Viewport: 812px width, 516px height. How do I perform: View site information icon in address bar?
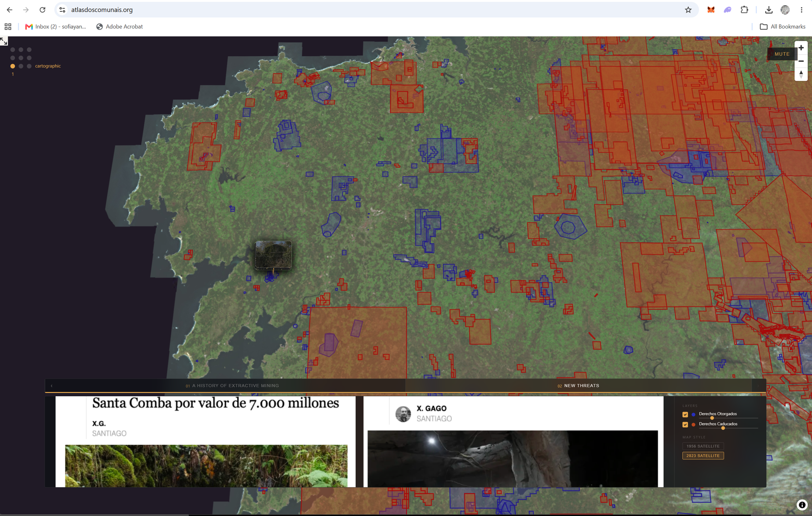[62, 10]
